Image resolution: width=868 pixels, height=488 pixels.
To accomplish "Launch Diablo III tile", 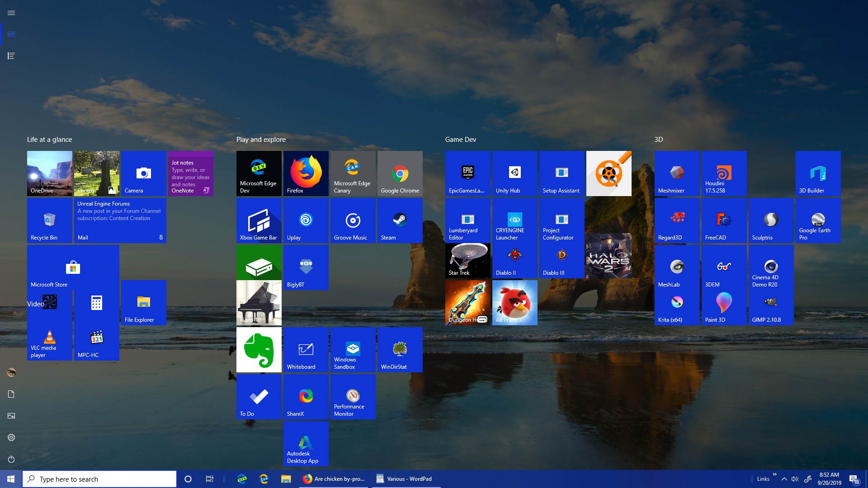I will tap(561, 261).
